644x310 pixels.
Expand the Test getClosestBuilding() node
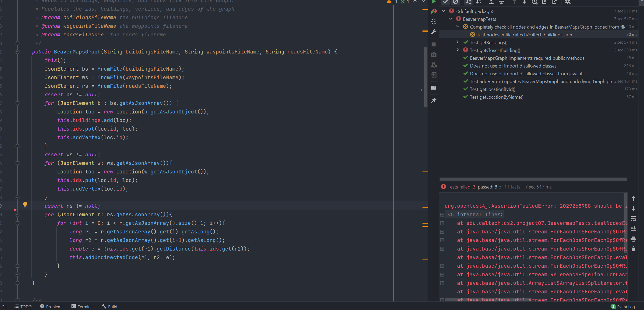[458, 50]
